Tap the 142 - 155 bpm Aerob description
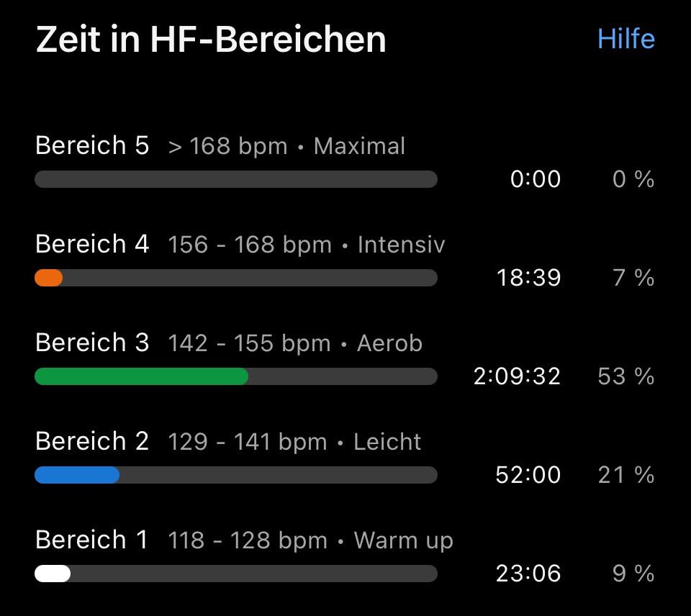The image size is (691, 616). coord(295,344)
